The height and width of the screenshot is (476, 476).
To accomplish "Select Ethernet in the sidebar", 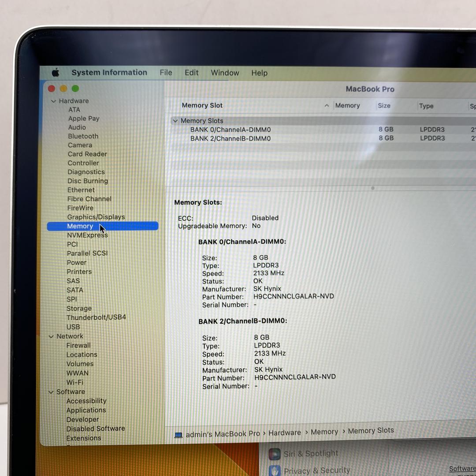I will tap(81, 190).
